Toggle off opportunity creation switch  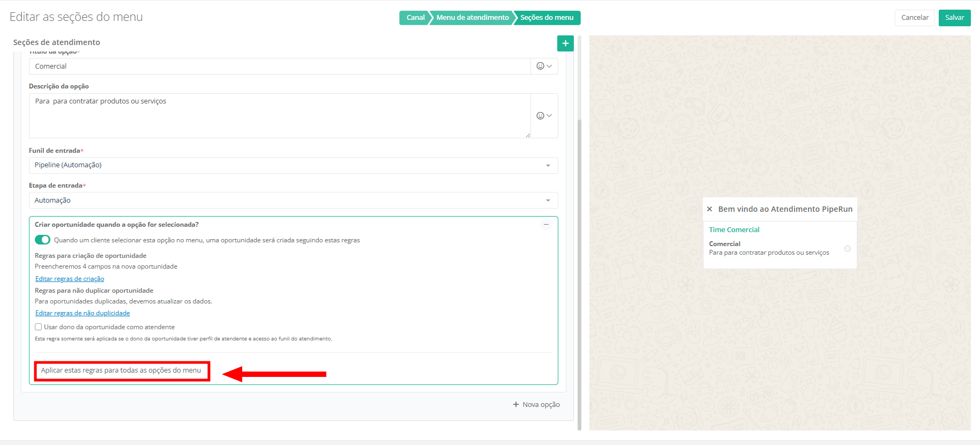[42, 240]
